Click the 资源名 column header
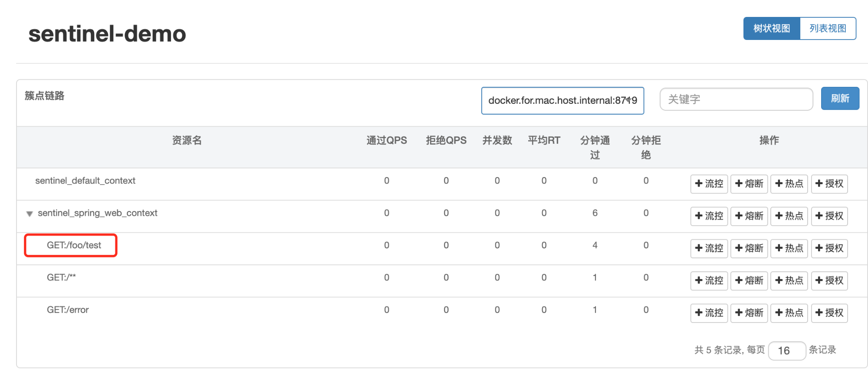 click(x=187, y=140)
